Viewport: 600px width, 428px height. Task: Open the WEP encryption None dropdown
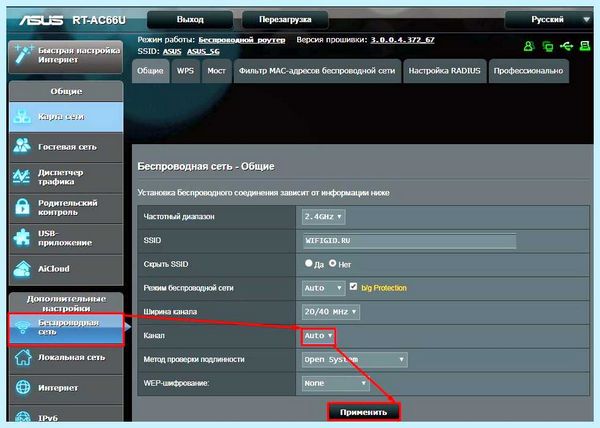[x=336, y=383]
